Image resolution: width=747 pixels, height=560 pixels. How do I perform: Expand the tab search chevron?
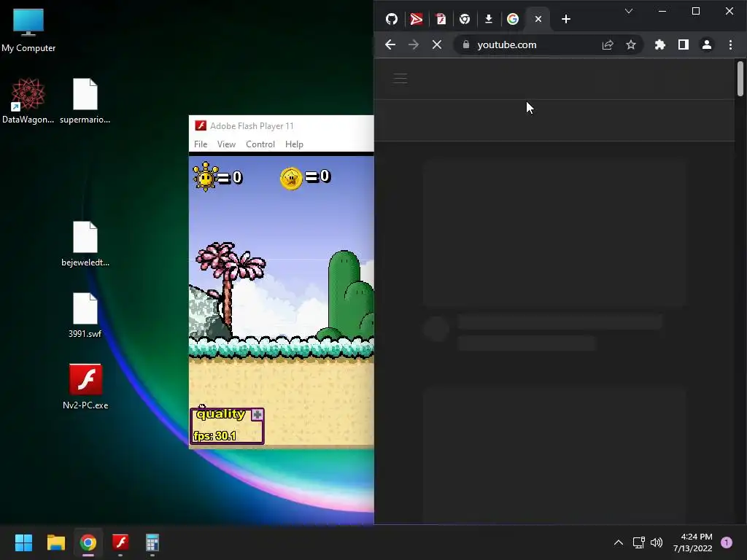pos(629,11)
